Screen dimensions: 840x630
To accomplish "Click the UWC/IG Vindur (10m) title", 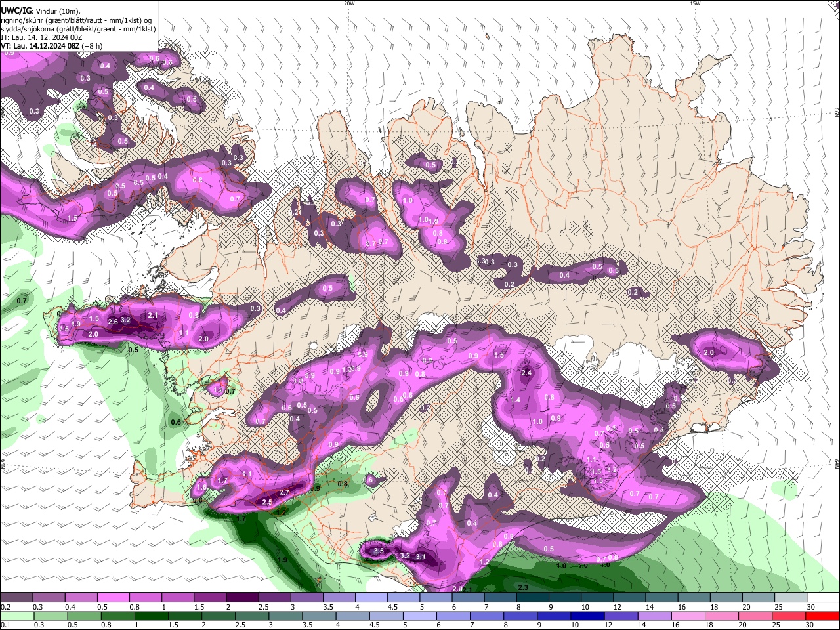I will [x=40, y=11].
